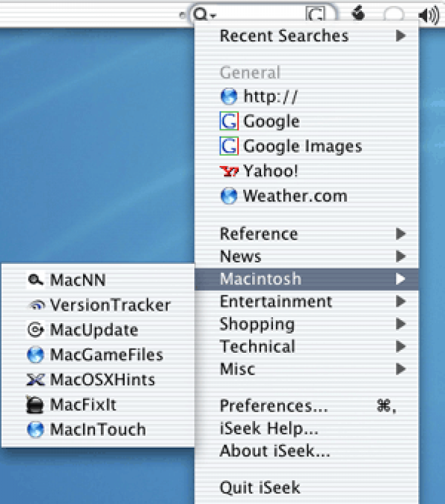The height and width of the screenshot is (504, 445).
Task: Click the highlighted Macintosh submenu arrow
Action: 401,279
